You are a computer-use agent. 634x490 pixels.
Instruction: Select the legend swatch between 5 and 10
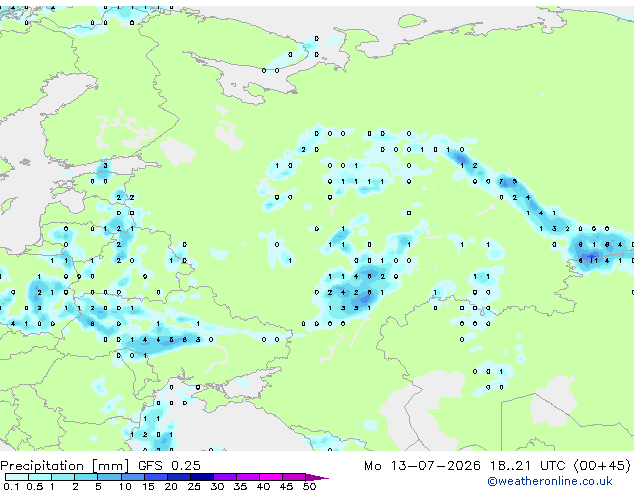click(x=110, y=477)
